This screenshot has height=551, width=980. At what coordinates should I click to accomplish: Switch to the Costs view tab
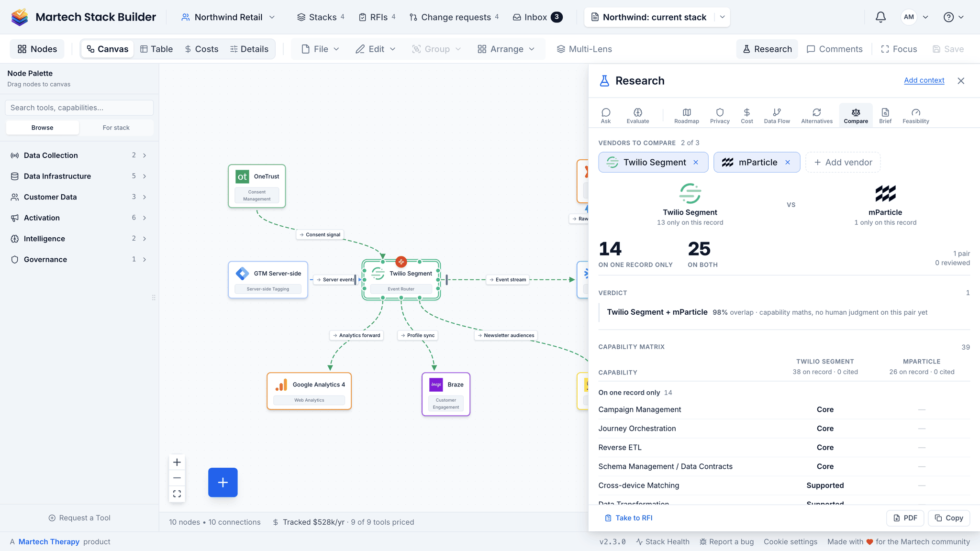[x=201, y=49]
